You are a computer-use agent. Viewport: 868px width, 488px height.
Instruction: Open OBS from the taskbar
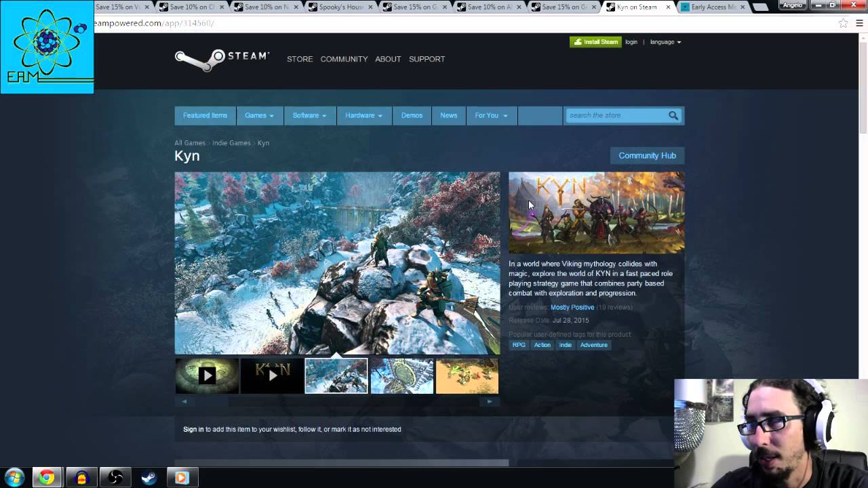[115, 478]
